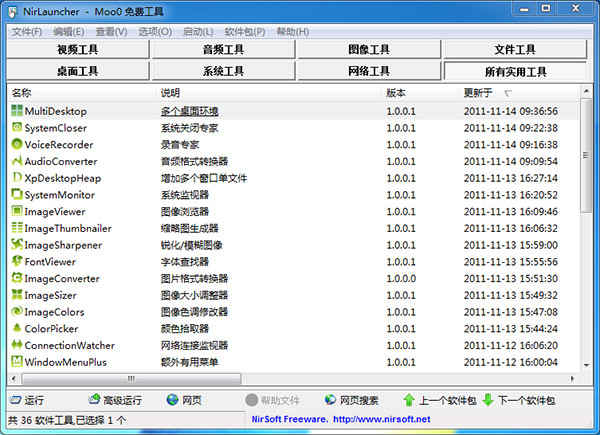The height and width of the screenshot is (435, 600).
Task: Switch to the 文件工具 tab
Action: [x=515, y=49]
